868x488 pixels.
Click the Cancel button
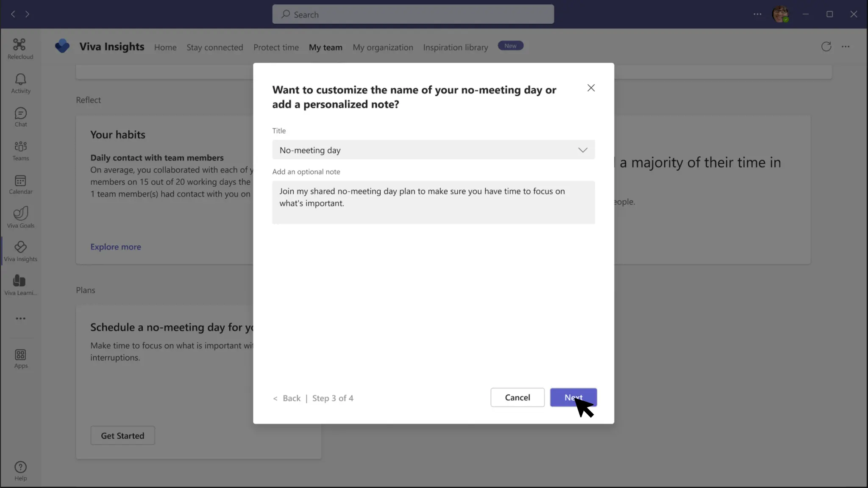point(517,397)
